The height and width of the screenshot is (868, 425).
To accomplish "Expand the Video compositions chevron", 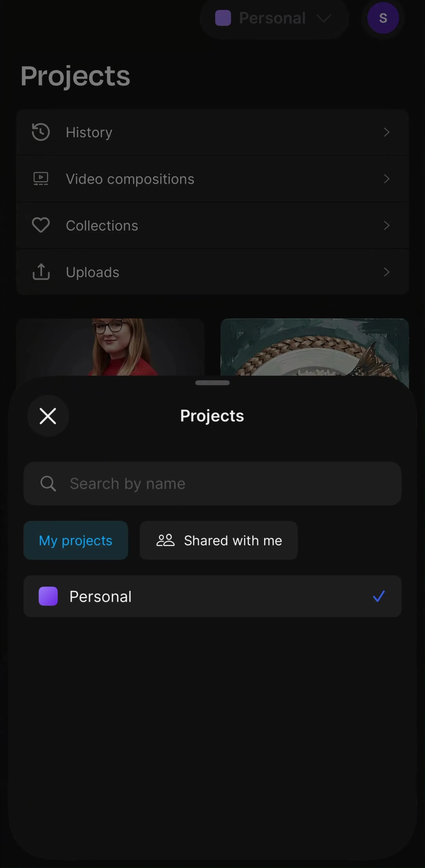I will click(x=387, y=179).
